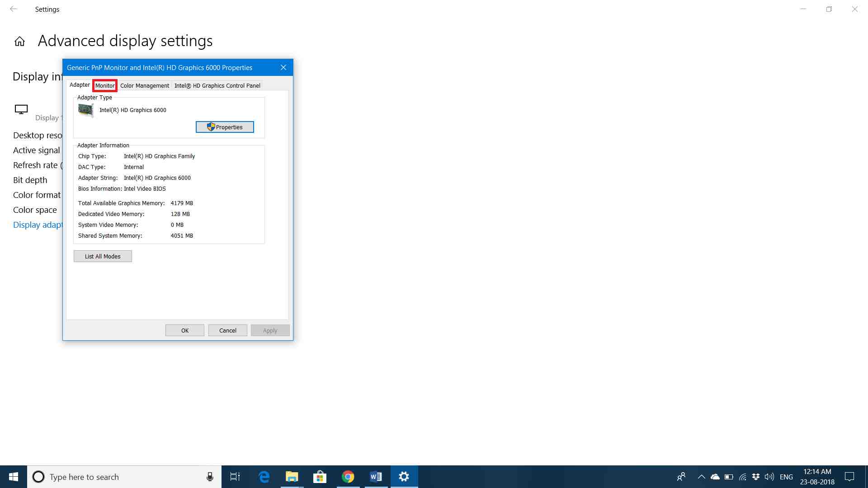This screenshot has height=488, width=868.
Task: Click the Settings home icon
Action: pyautogui.click(x=19, y=42)
